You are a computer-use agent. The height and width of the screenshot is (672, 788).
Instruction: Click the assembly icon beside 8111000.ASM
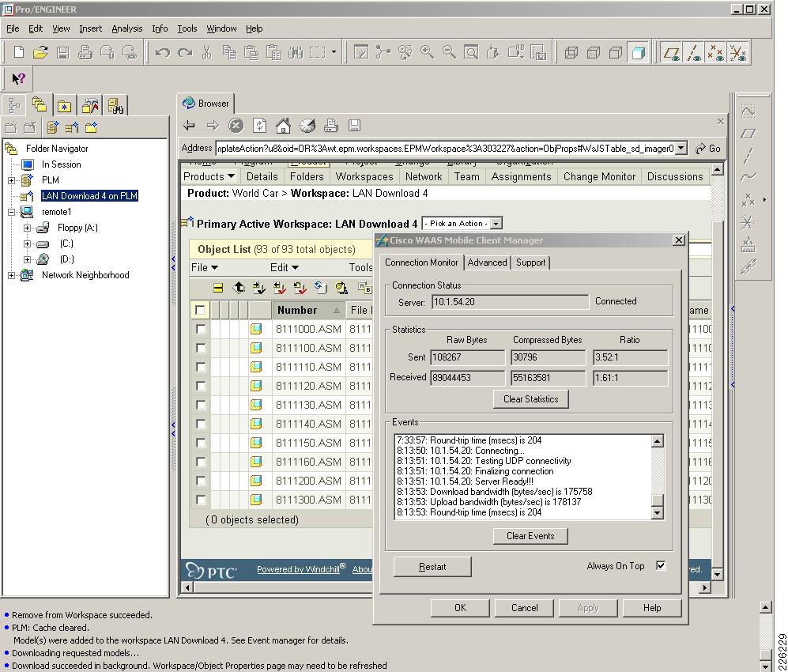point(256,329)
